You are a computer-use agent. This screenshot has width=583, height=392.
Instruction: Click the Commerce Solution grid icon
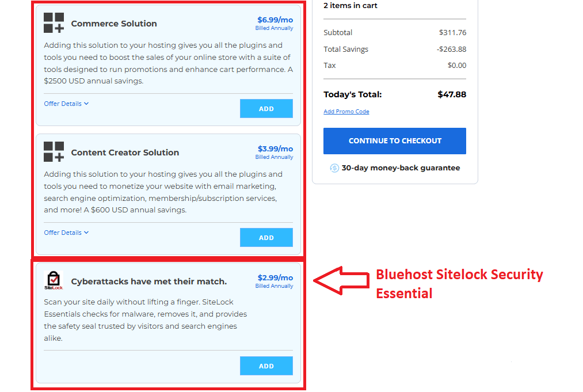click(x=54, y=23)
